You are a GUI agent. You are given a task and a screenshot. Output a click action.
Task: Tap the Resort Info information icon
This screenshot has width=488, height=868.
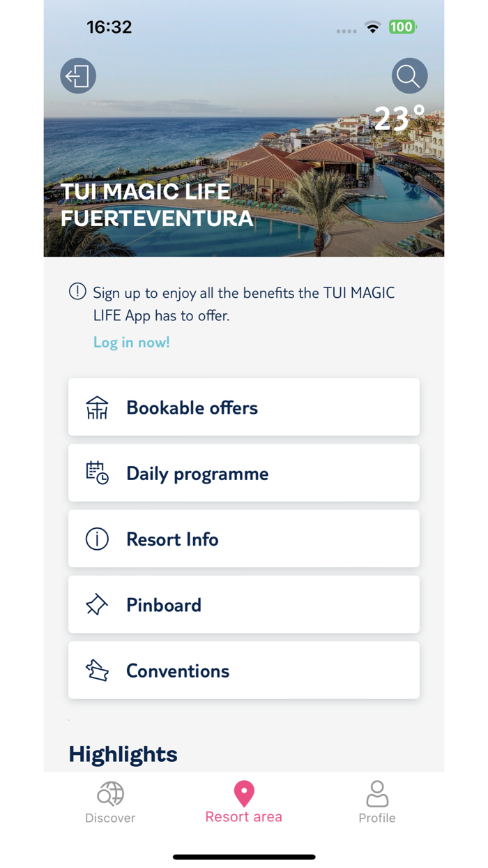point(97,538)
